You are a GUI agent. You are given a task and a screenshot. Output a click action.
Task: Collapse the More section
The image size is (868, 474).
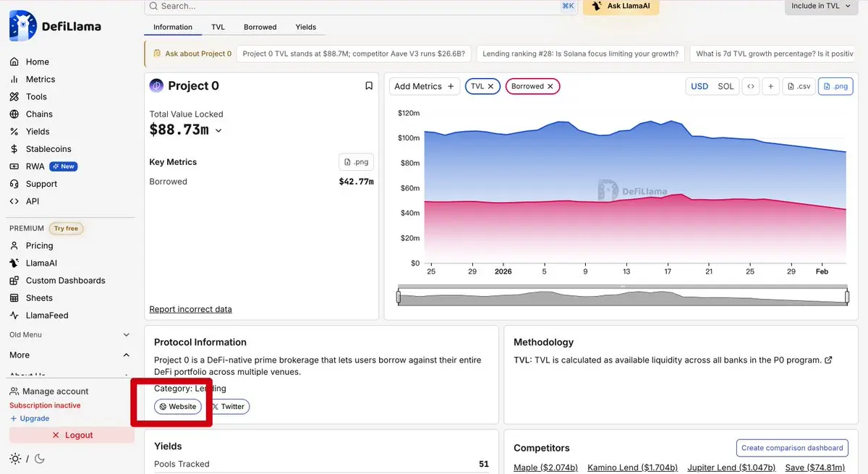click(69, 355)
